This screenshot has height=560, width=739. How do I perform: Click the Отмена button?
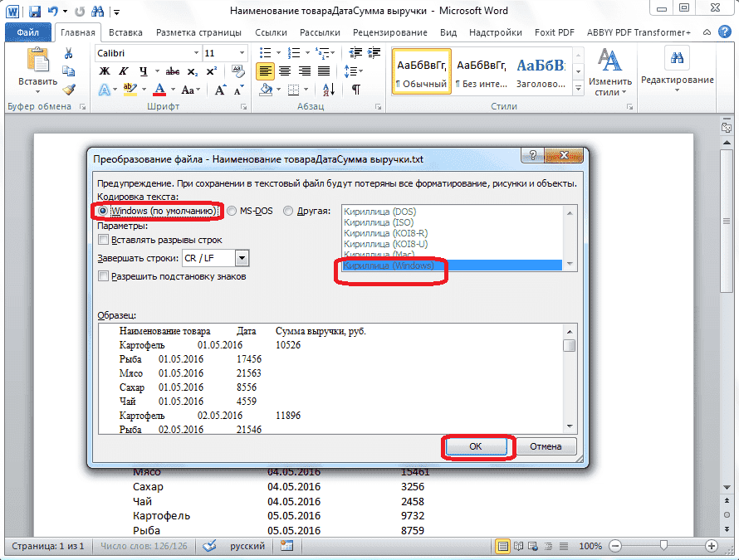[546, 446]
